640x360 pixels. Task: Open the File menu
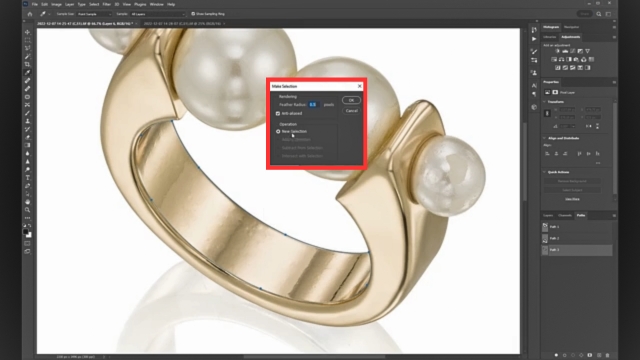tap(35, 4)
